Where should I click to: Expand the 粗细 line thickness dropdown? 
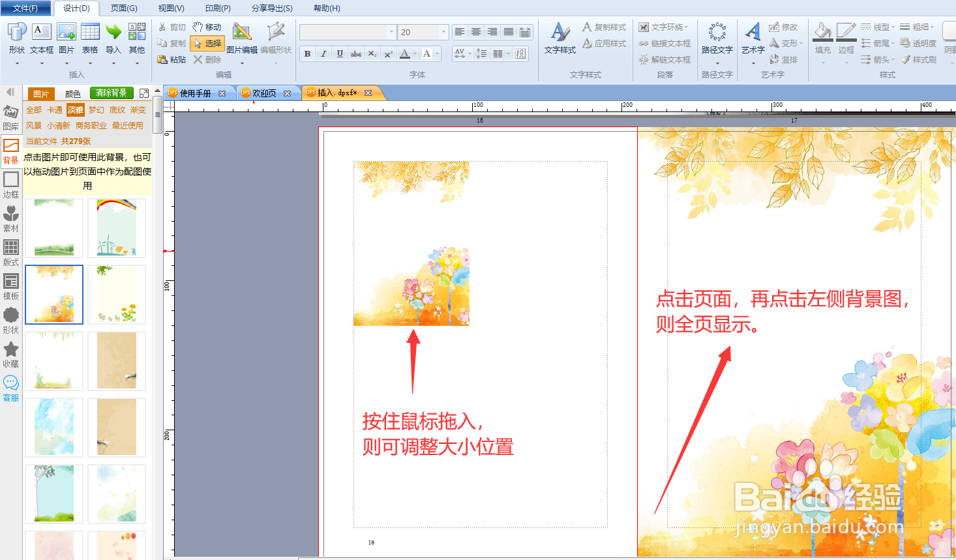pos(933,27)
